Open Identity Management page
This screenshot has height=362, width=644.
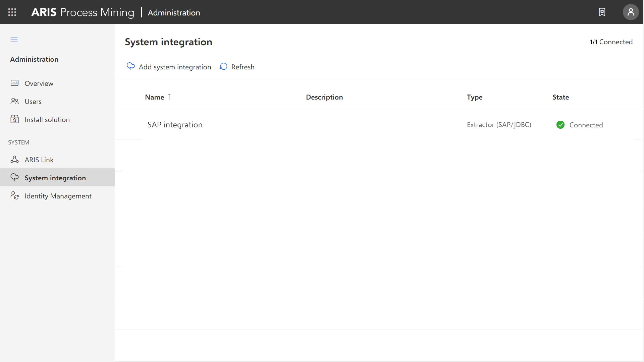58,196
